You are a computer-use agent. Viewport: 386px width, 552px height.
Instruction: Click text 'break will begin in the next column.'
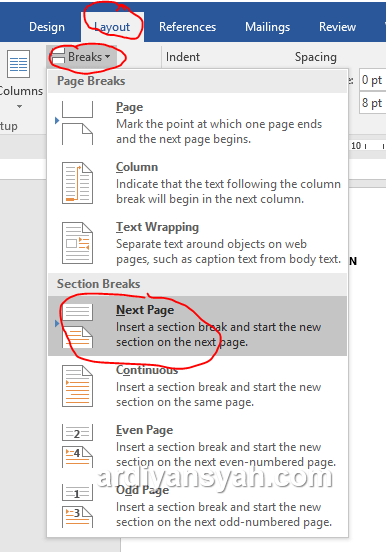pos(210,199)
